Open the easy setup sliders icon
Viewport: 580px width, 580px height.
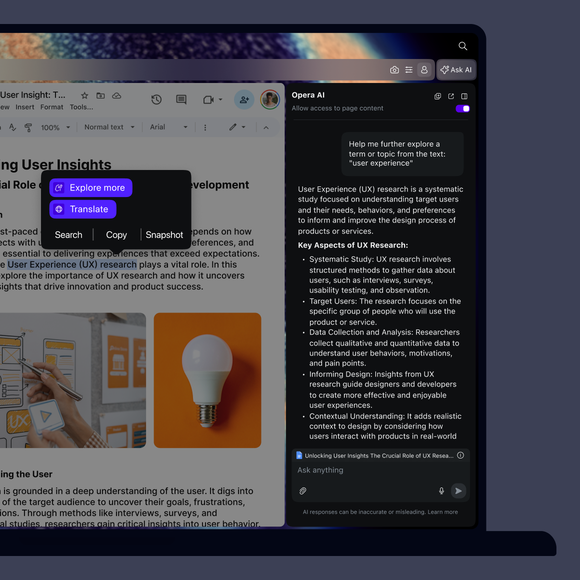(x=409, y=70)
